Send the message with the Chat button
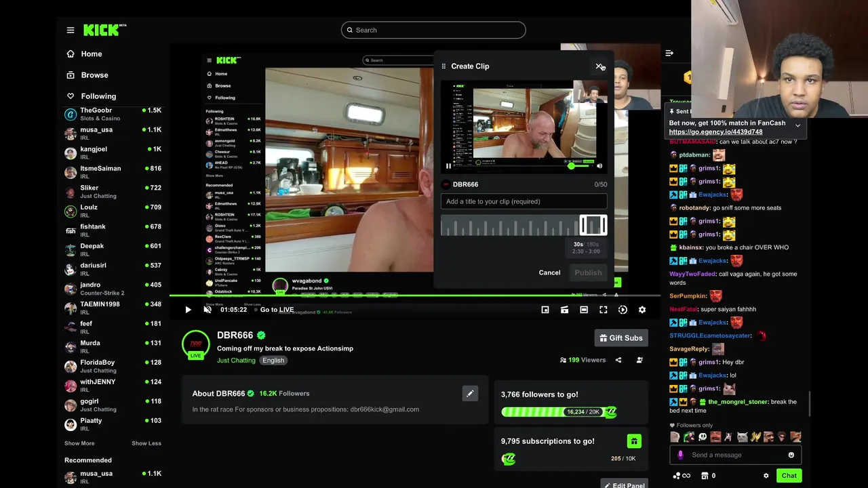 pos(789,476)
